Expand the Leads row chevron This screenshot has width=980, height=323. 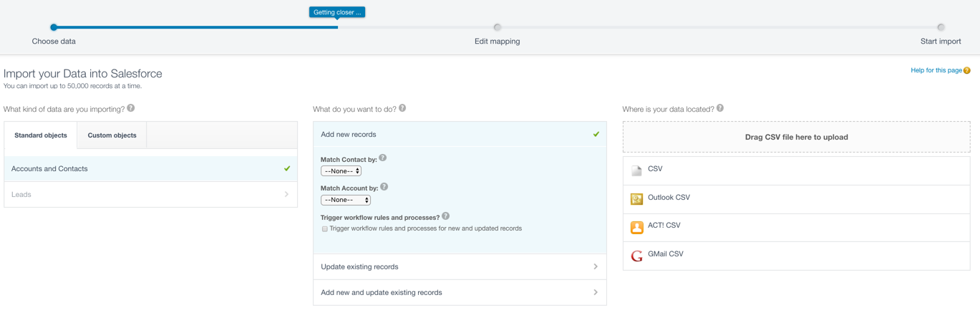point(287,195)
